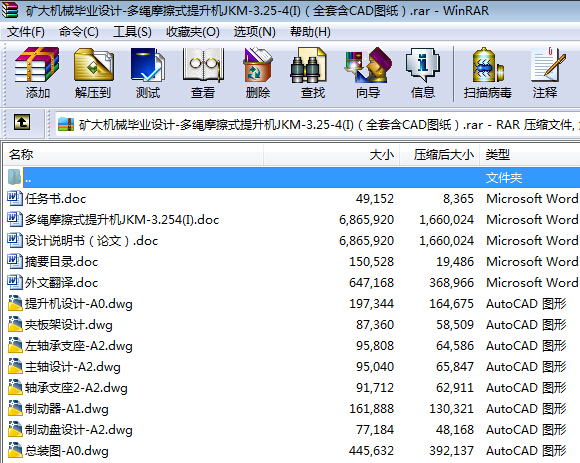The image size is (580, 463).
Task: Select file 多绳摩擦式提升机JKM-3.254(I).doc
Action: pyautogui.click(x=122, y=220)
